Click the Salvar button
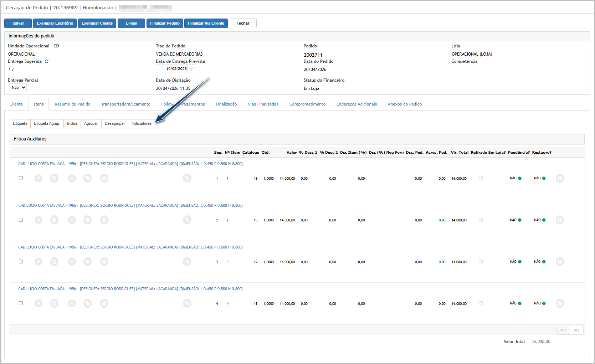 [x=18, y=23]
